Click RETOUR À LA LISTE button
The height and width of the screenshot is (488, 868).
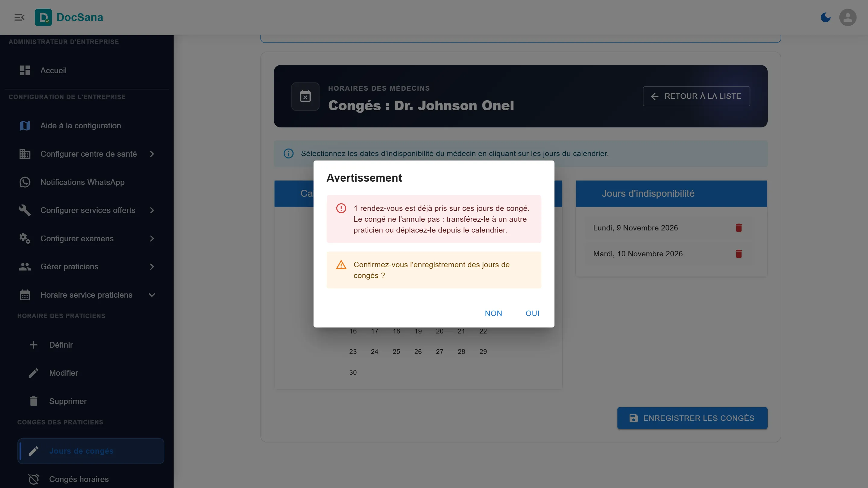[x=696, y=96]
